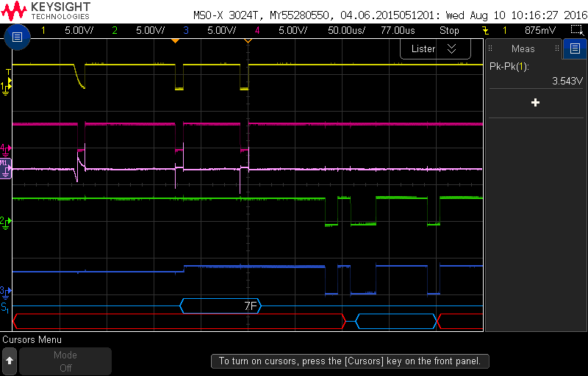The width and height of the screenshot is (588, 376).
Task: Click the solid orange trigger time marker
Action: tap(175, 40)
